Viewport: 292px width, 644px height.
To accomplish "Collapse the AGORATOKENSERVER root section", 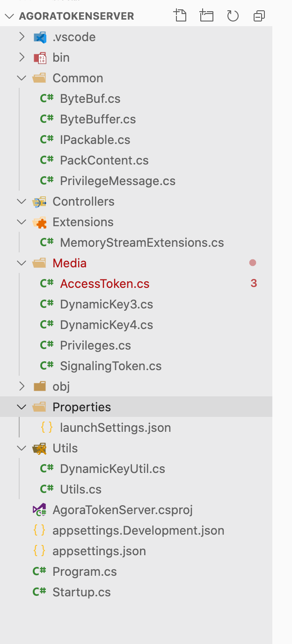I will [9, 16].
